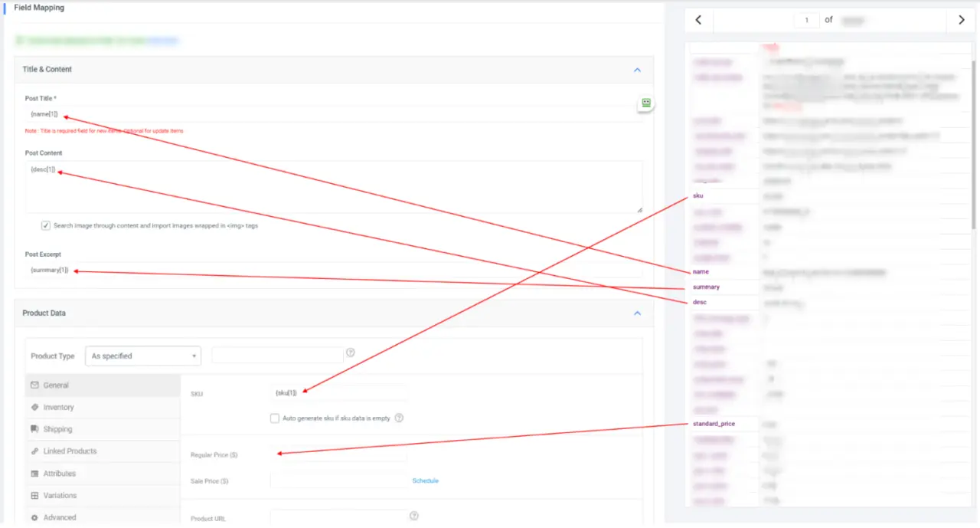Viewport: 980px width, 528px height.
Task: Click the Schedule link for sale price
Action: [425, 481]
